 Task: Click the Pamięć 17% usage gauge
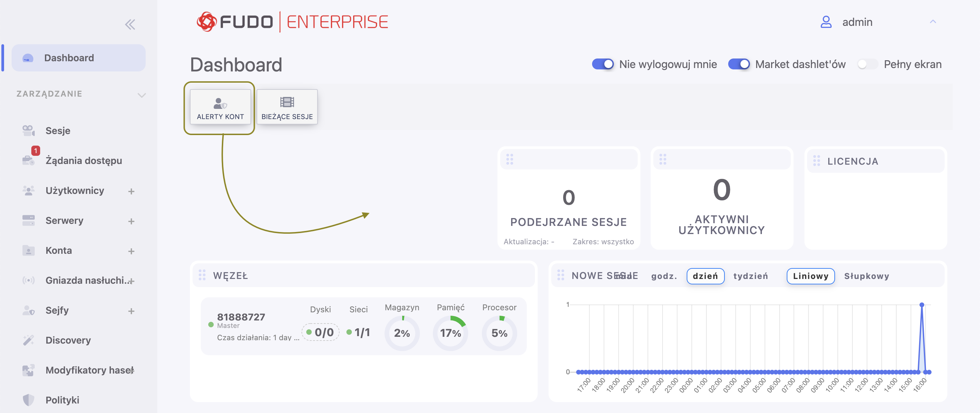[451, 333]
